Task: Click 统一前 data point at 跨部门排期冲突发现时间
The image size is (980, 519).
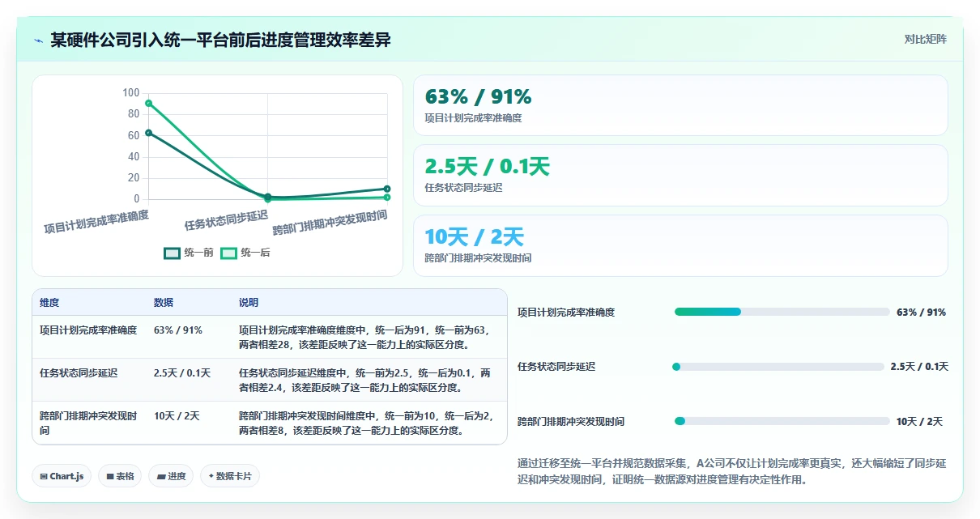Action: coord(387,189)
